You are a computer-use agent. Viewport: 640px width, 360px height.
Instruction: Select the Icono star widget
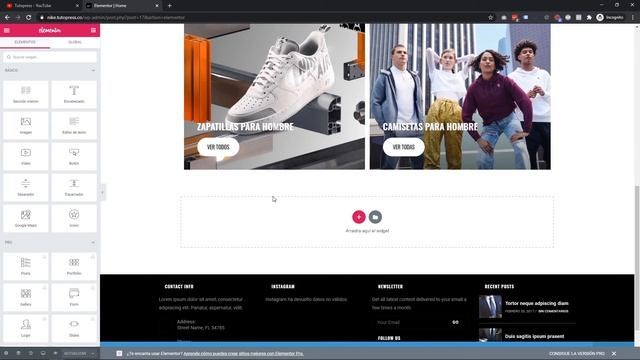point(74,218)
